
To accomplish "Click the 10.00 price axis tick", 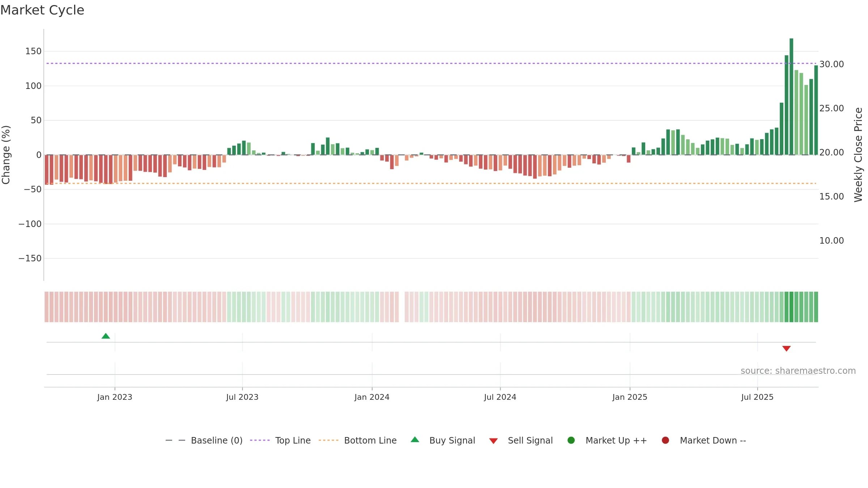I will point(831,241).
